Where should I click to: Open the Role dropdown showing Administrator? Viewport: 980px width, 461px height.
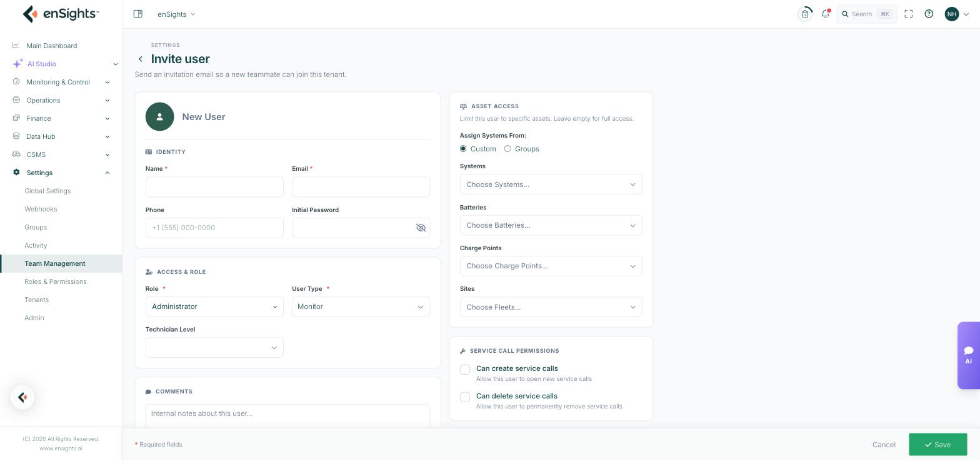214,306
